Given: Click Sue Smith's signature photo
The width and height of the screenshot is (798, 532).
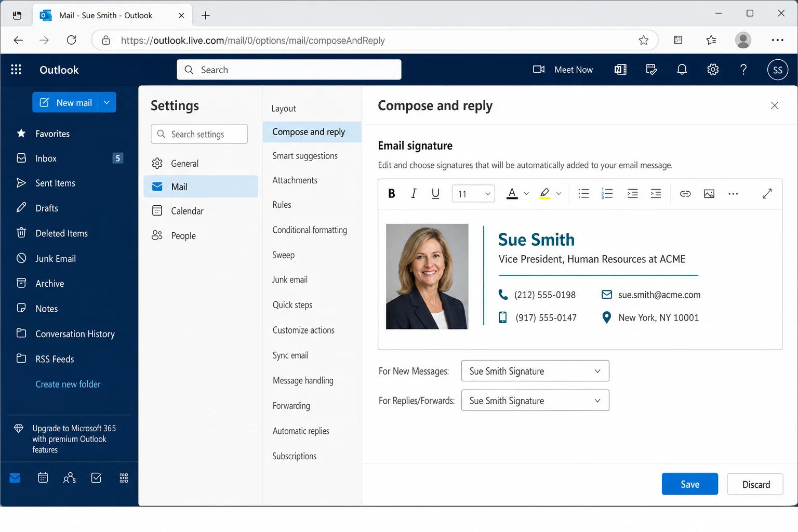Looking at the screenshot, I should tap(427, 276).
